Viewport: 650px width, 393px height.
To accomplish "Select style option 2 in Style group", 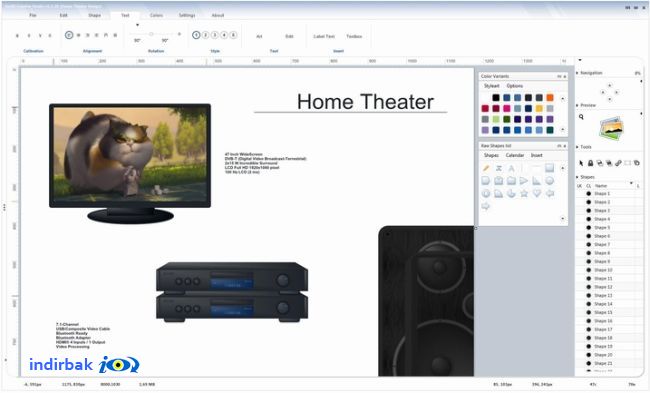I will click(206, 35).
